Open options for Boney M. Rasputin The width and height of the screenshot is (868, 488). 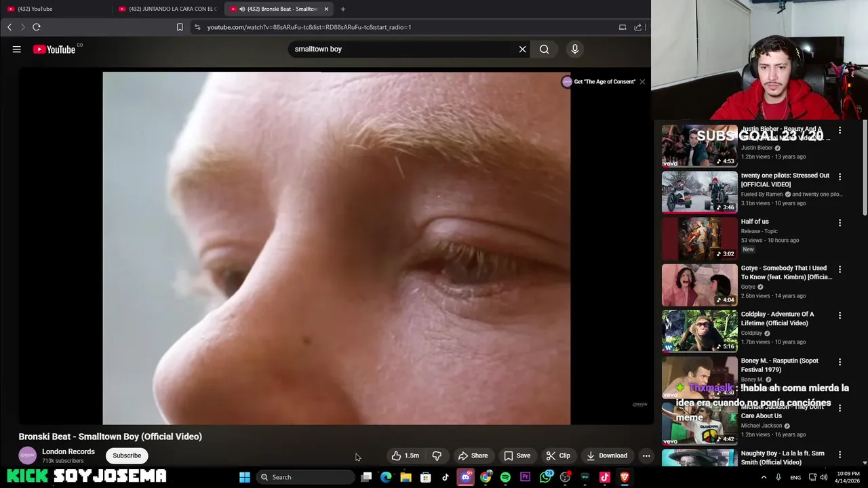840,362
